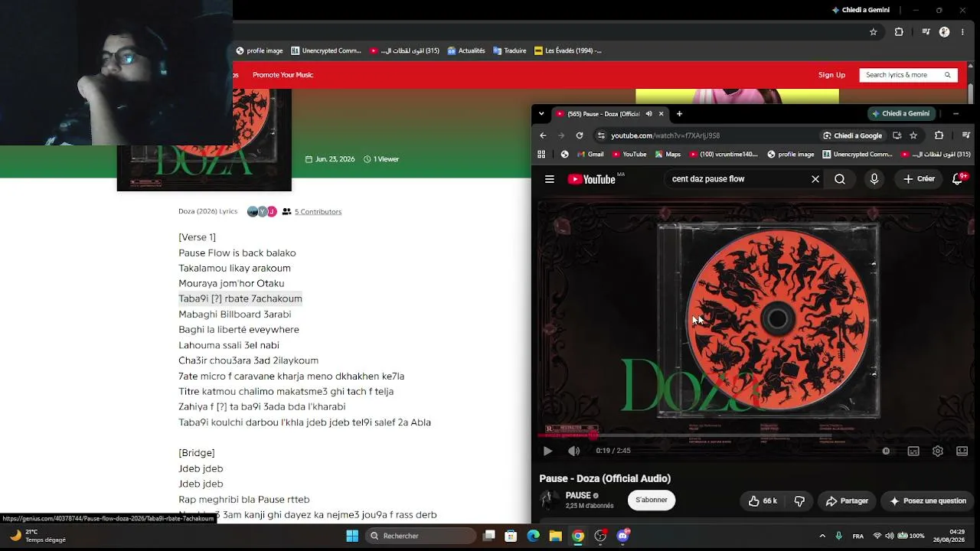
Task: Open the vcruntime140 bookmark
Action: [724, 154]
